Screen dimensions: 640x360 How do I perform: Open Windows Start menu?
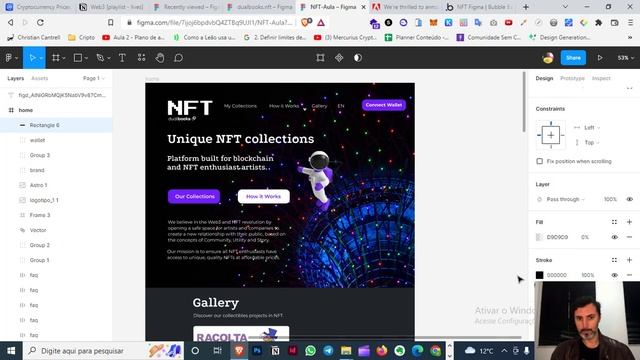pos(11,351)
